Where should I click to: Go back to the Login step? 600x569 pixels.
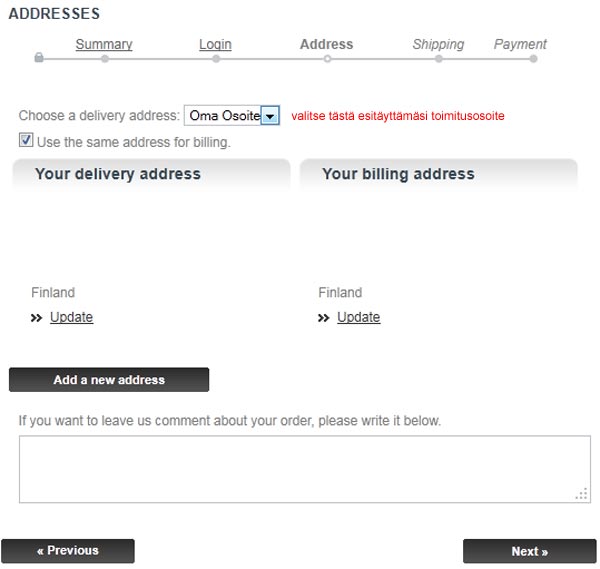pyautogui.click(x=215, y=44)
